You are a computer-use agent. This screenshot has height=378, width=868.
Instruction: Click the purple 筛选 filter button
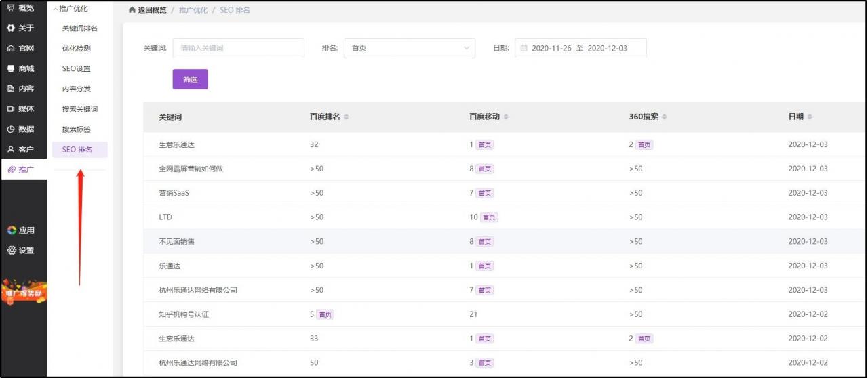coord(190,79)
